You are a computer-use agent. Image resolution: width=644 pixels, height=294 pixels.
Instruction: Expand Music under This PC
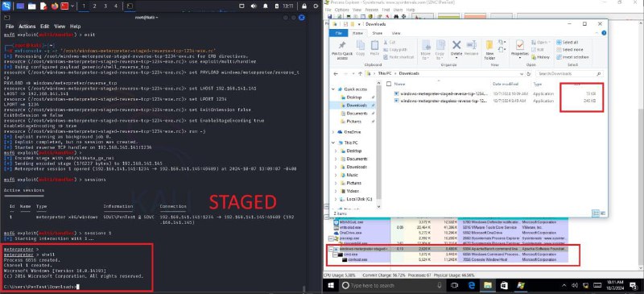click(336, 175)
